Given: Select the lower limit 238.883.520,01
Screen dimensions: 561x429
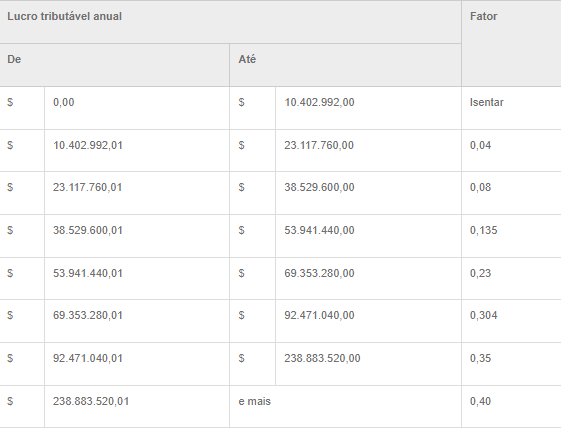Looking at the screenshot, I should 137,406.
